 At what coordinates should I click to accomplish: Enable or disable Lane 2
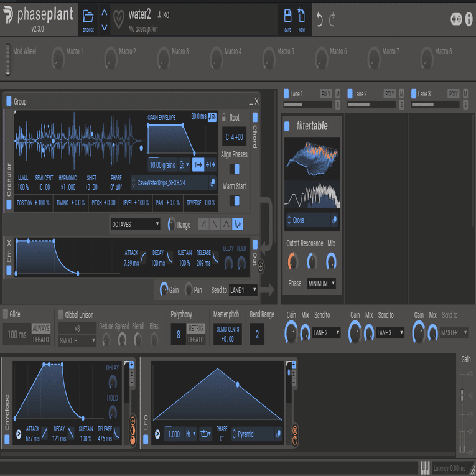[x=350, y=93]
